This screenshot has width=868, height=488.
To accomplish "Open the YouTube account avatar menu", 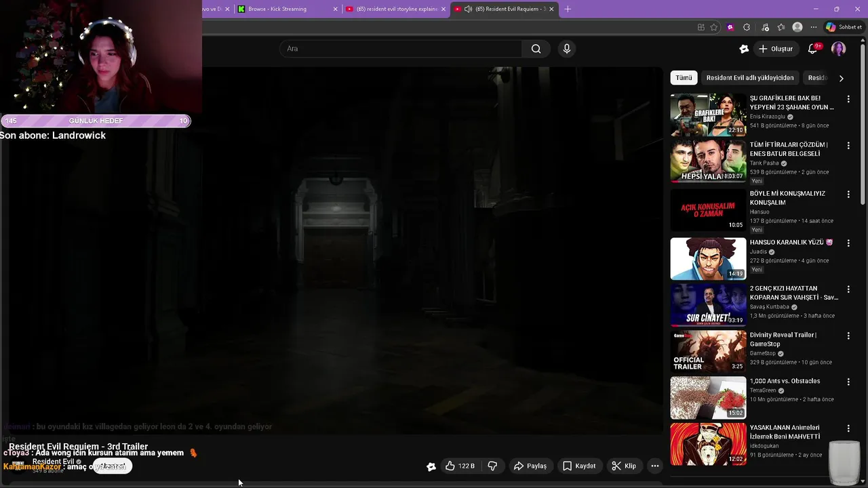I will point(839,49).
